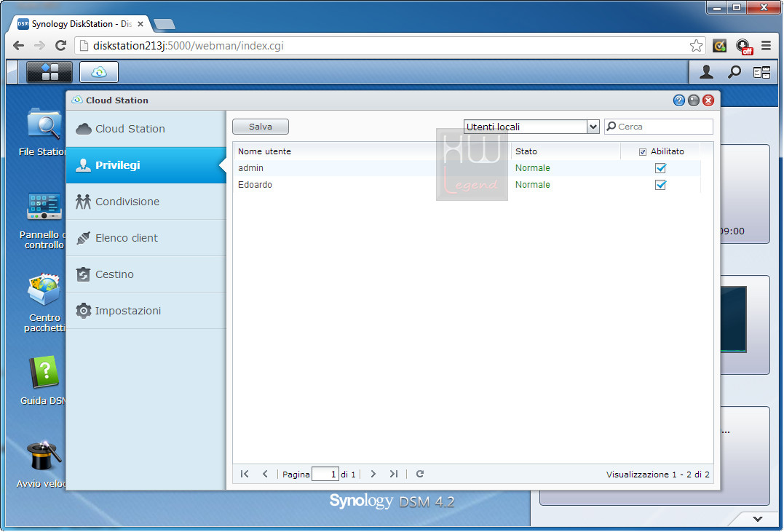The image size is (784, 532).
Task: Select Privilegi sidebar tab
Action: [x=146, y=165]
